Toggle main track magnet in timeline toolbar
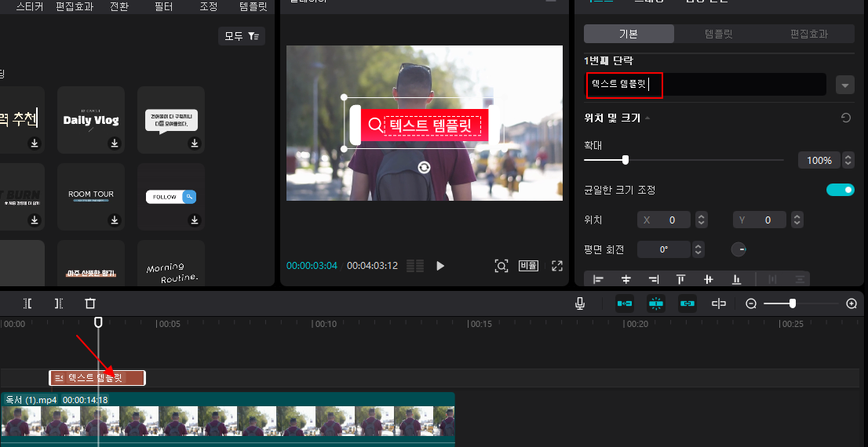868x447 pixels. (625, 303)
